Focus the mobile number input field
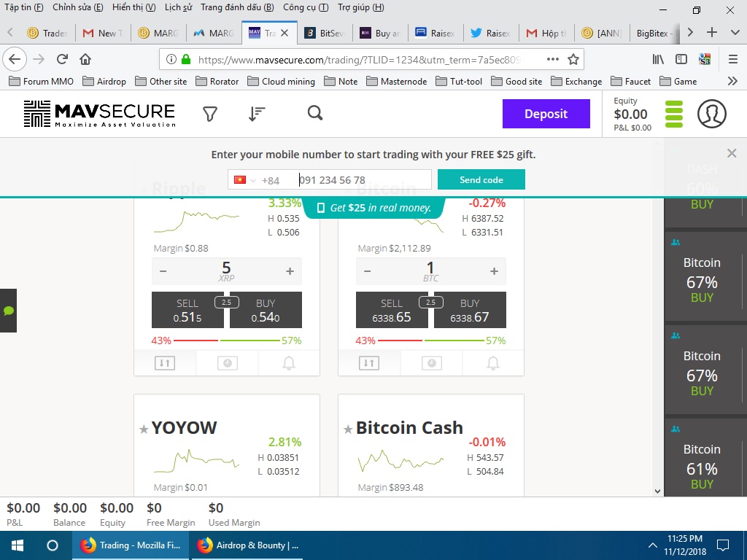The width and height of the screenshot is (747, 560). coord(363,180)
